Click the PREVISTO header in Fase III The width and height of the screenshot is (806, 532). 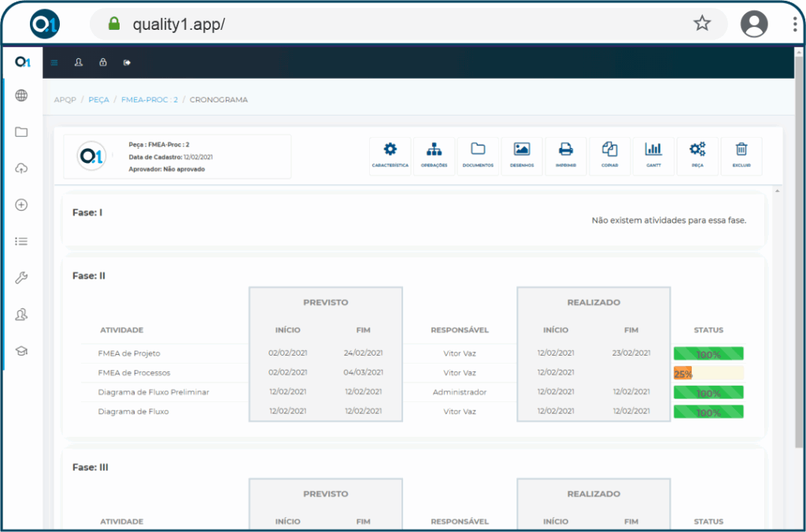pyautogui.click(x=325, y=494)
